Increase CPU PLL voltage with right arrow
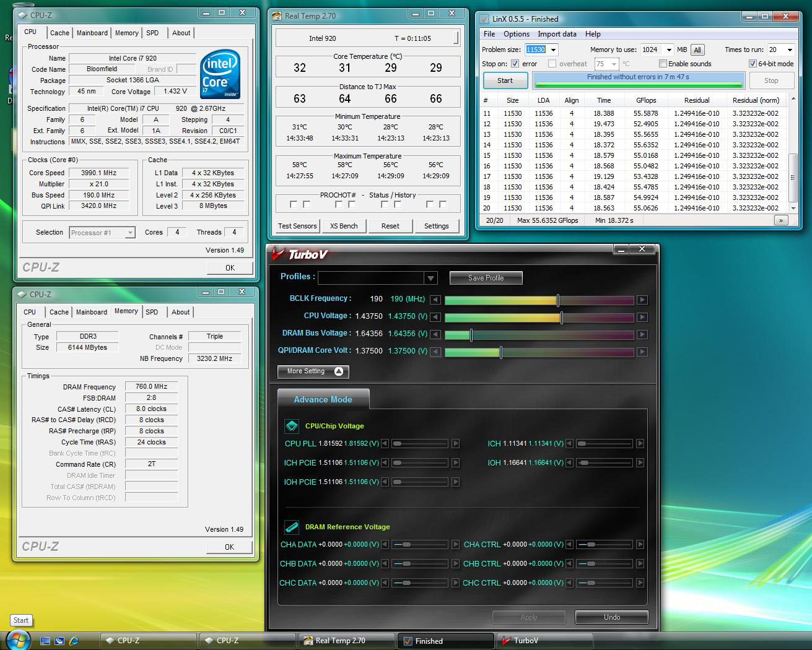 click(456, 443)
